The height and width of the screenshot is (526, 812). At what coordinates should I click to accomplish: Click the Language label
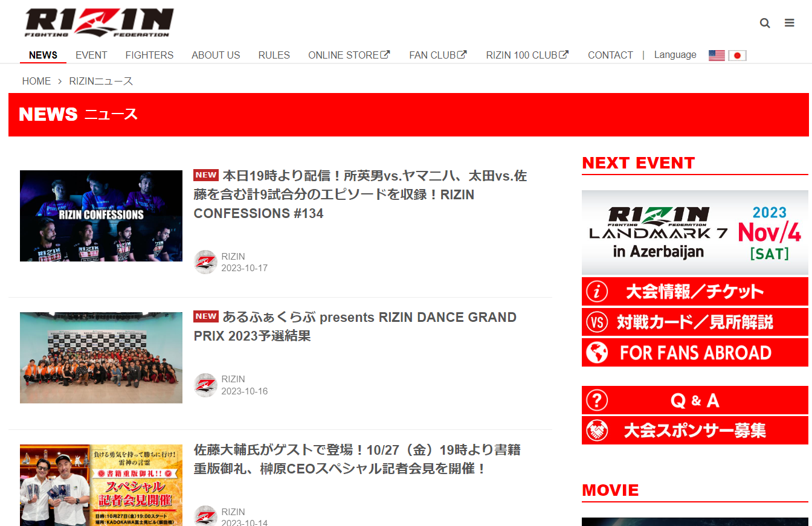pyautogui.click(x=675, y=55)
